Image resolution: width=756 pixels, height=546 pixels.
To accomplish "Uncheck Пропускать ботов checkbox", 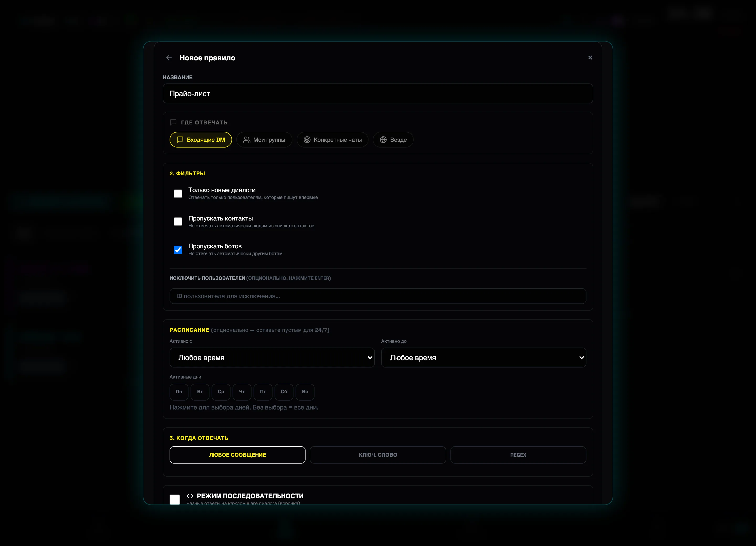I will 178,250.
